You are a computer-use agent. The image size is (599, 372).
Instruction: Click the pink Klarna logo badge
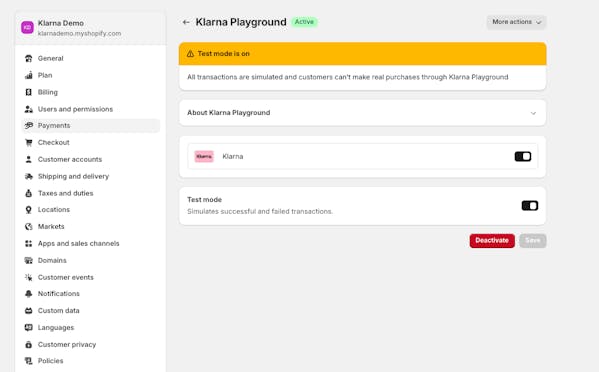(204, 156)
